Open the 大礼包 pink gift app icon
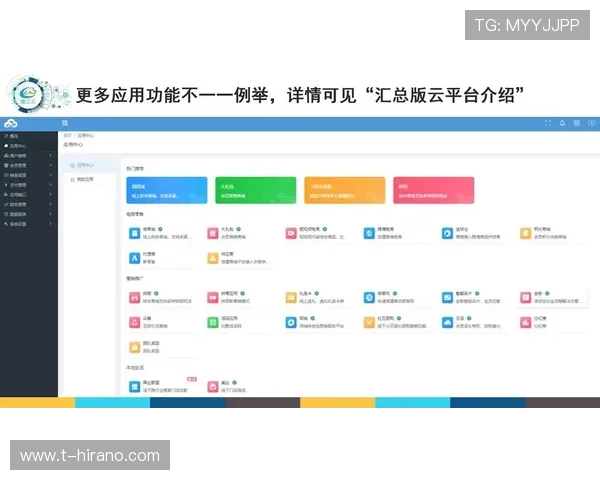The width and height of the screenshot is (600, 480). click(x=213, y=233)
